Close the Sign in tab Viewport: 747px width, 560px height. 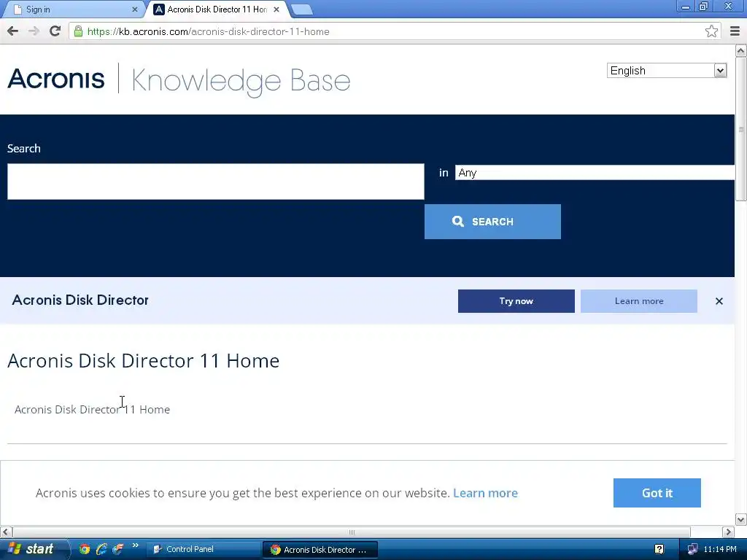click(134, 9)
